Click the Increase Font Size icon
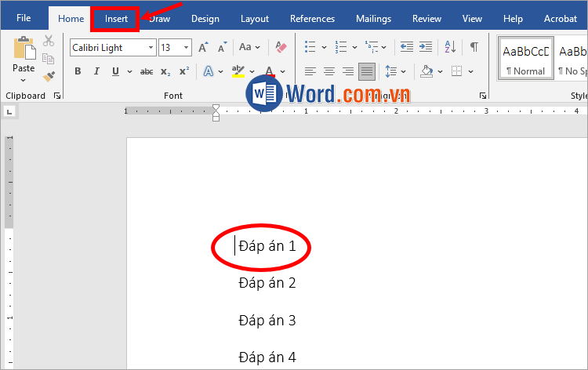This screenshot has height=370, width=588. coord(203,48)
